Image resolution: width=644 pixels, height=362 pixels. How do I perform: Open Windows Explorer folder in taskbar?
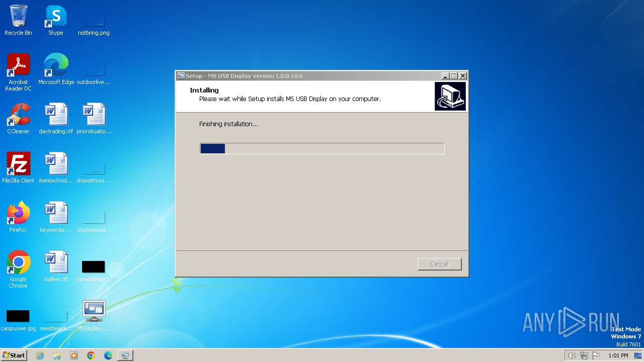57,355
